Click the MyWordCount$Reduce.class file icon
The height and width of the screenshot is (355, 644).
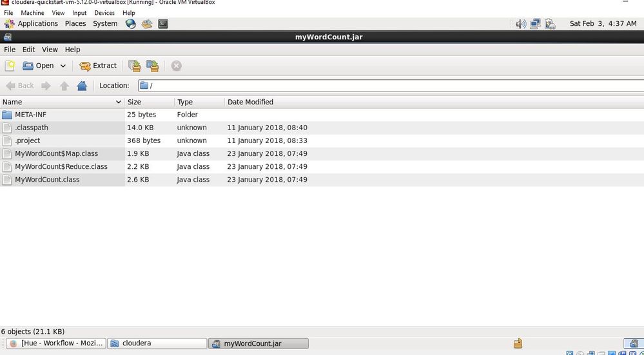tap(7, 167)
